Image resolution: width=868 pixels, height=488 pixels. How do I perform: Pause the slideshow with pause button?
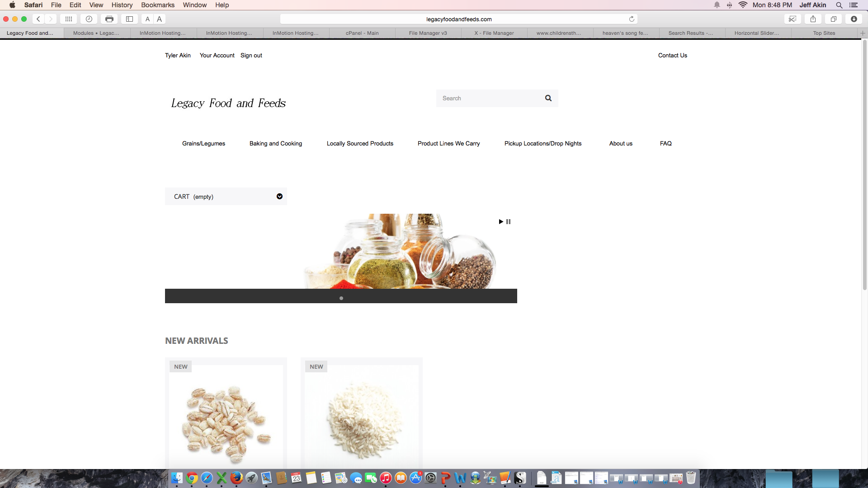(509, 221)
